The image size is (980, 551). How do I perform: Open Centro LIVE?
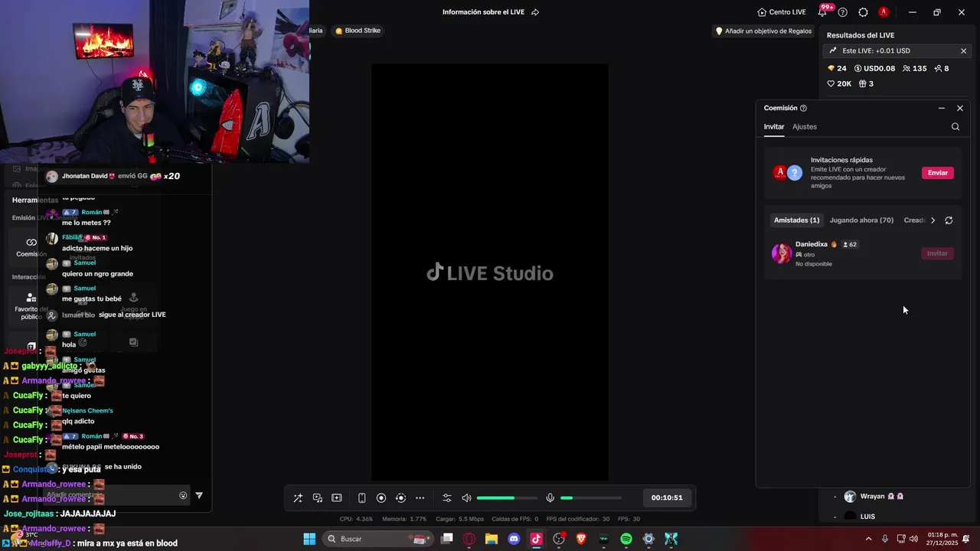[782, 12]
